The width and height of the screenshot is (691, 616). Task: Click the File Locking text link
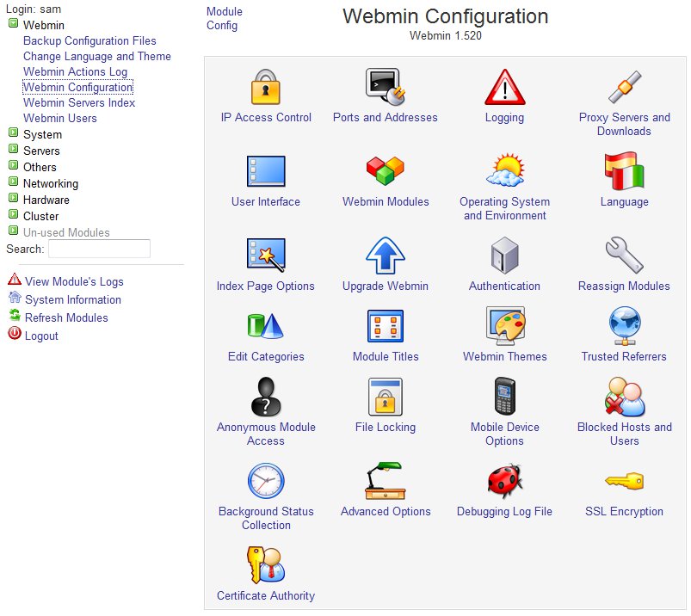[386, 427]
